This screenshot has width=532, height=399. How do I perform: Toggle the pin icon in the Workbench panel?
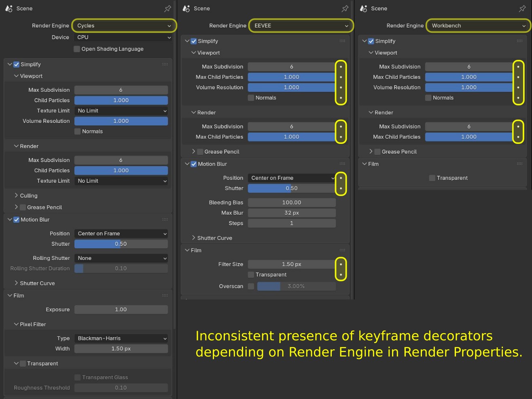[522, 8]
